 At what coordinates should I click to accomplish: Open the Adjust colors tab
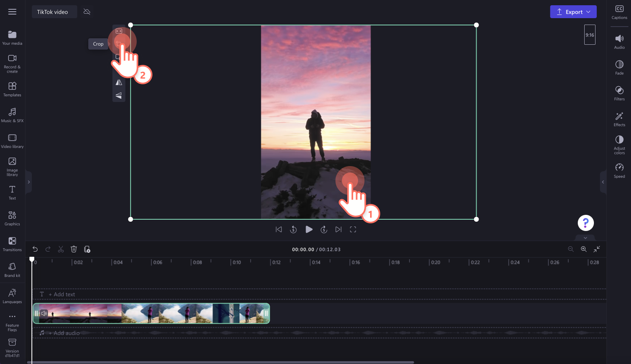tap(619, 145)
